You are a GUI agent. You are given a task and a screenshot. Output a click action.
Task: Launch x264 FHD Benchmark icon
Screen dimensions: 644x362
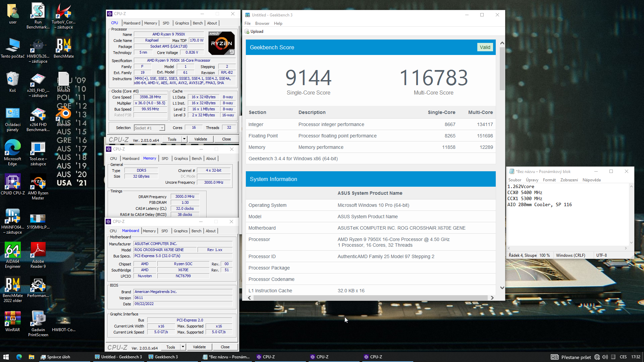click(x=38, y=119)
